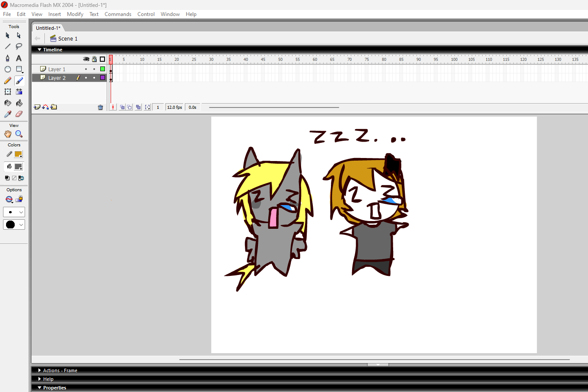This screenshot has height=392, width=588.
Task: Select the Eyedropper tool
Action: (7, 114)
